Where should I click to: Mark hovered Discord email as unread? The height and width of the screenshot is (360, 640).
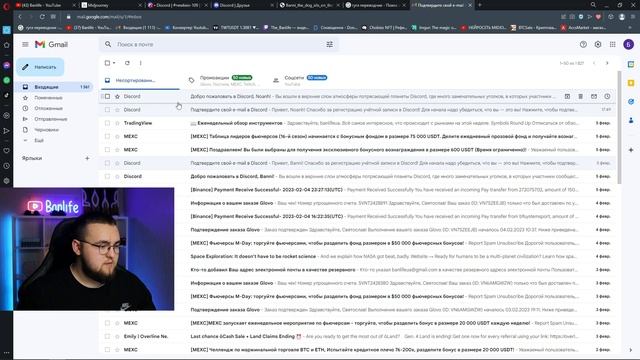coord(594,96)
